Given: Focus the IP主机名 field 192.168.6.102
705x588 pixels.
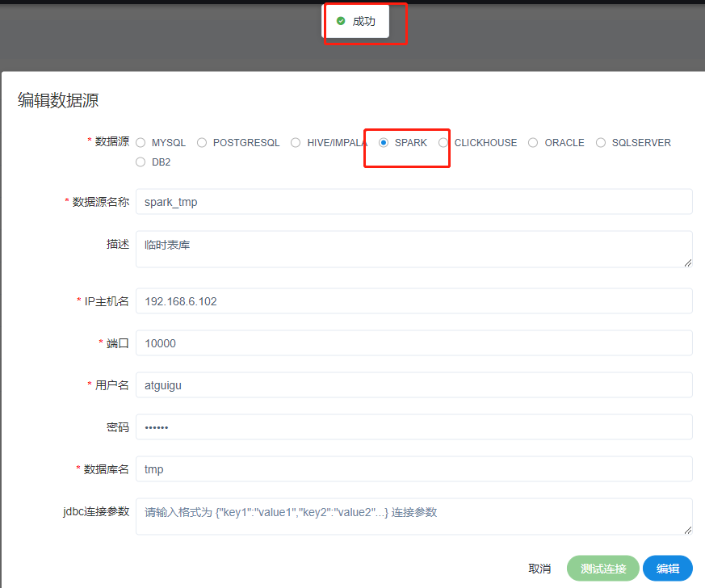Looking at the screenshot, I should coord(413,301).
